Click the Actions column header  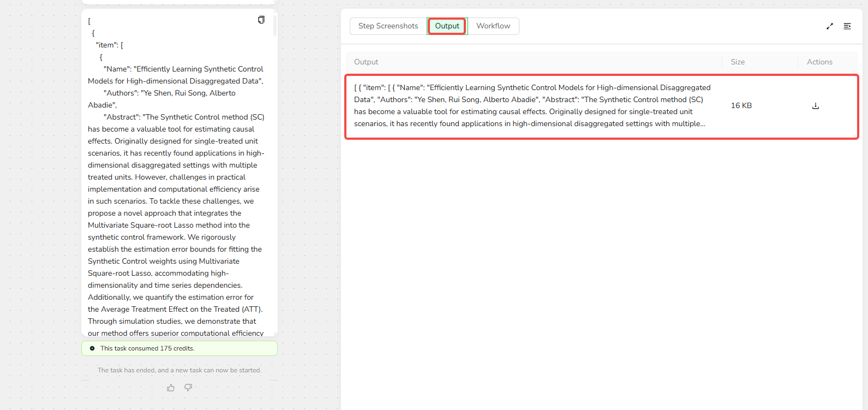tap(819, 62)
